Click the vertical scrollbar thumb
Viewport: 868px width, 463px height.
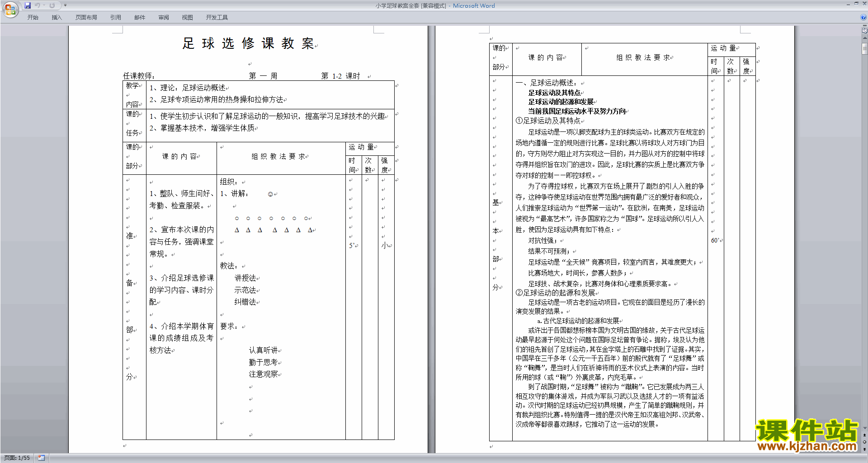point(864,48)
